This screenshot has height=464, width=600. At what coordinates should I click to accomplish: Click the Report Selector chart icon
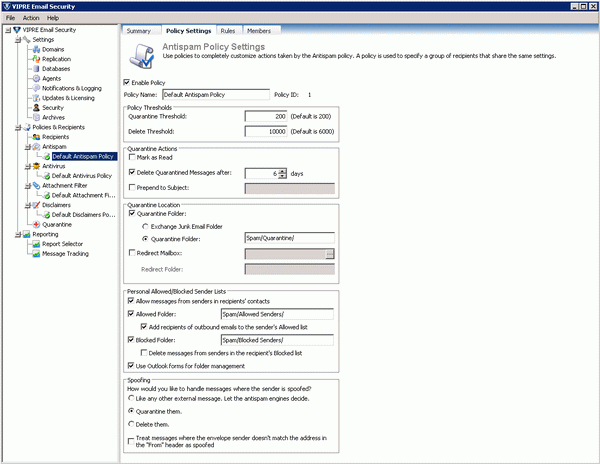[x=36, y=244]
